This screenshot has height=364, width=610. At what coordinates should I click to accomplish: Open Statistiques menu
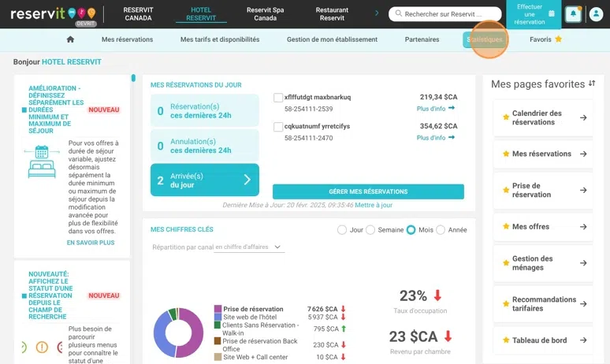(x=485, y=39)
